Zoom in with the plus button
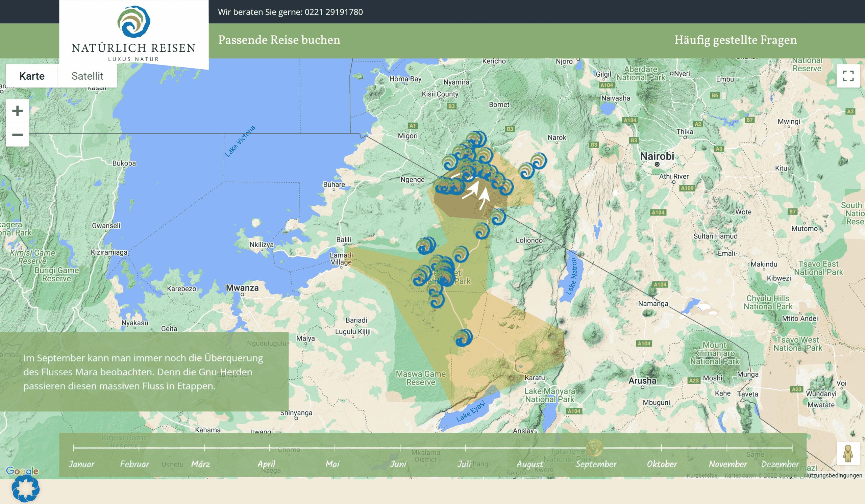The image size is (865, 504). click(x=18, y=111)
